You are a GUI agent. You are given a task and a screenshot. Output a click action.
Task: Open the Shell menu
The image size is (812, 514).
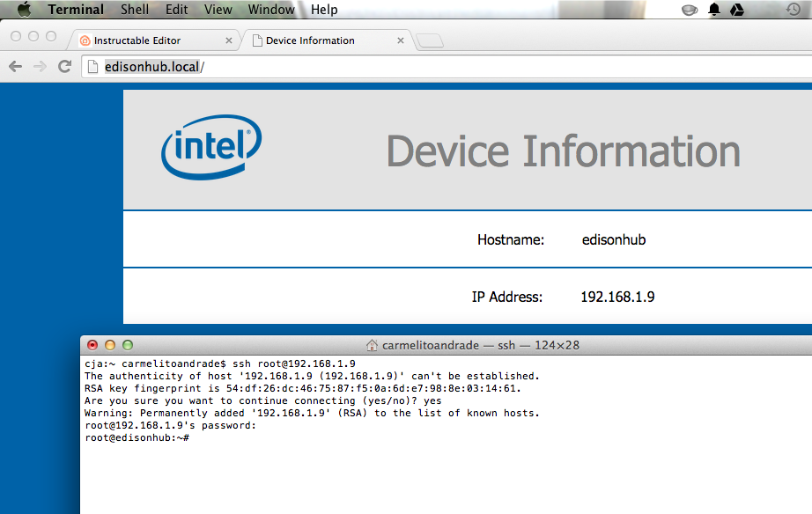[x=135, y=10]
